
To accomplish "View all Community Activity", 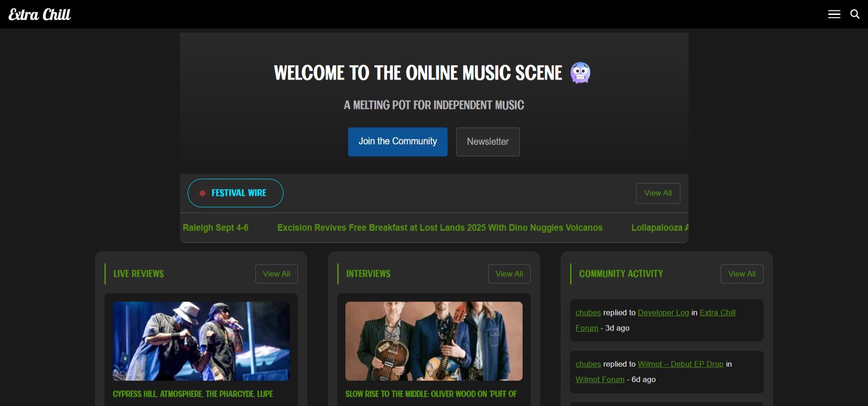I will tap(742, 274).
